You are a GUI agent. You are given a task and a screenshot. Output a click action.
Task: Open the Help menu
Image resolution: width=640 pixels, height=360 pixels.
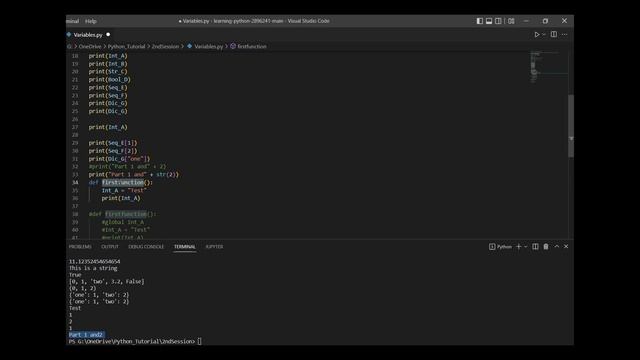click(91, 21)
